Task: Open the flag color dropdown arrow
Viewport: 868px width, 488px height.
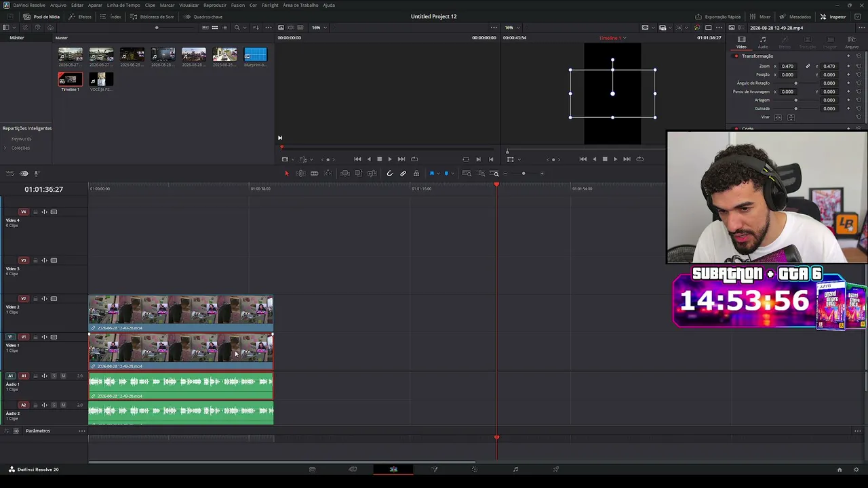Action: pos(437,174)
